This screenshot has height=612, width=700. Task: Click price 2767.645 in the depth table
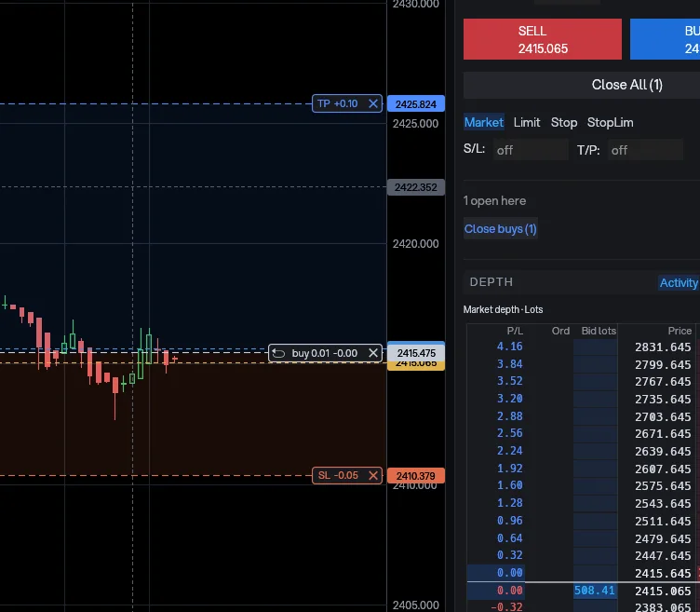click(x=663, y=382)
